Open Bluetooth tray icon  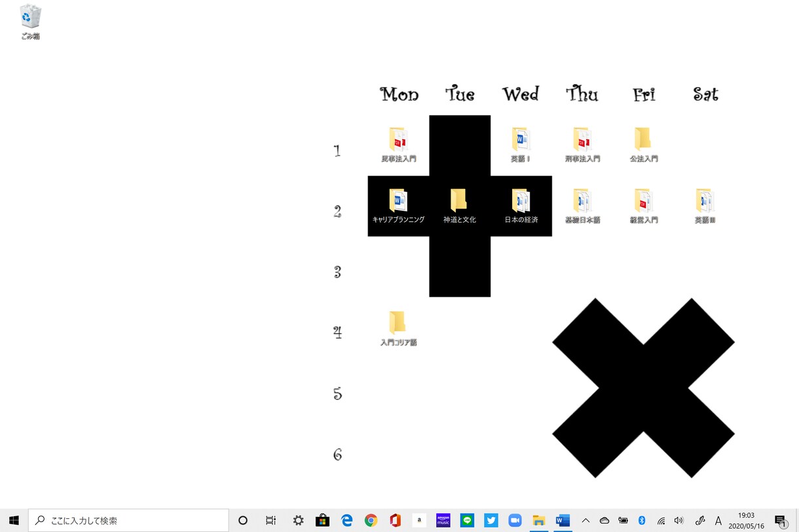coord(642,520)
